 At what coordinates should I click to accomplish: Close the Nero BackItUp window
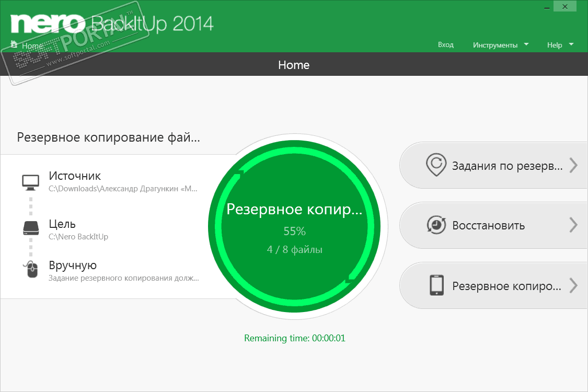click(565, 6)
